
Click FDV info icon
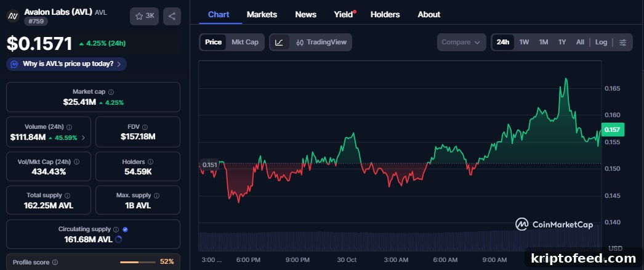coord(145,128)
